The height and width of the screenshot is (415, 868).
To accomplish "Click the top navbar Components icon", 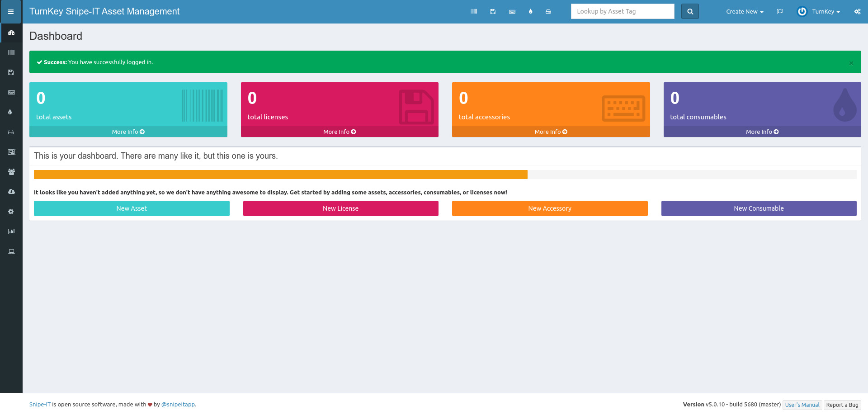I will (548, 12).
